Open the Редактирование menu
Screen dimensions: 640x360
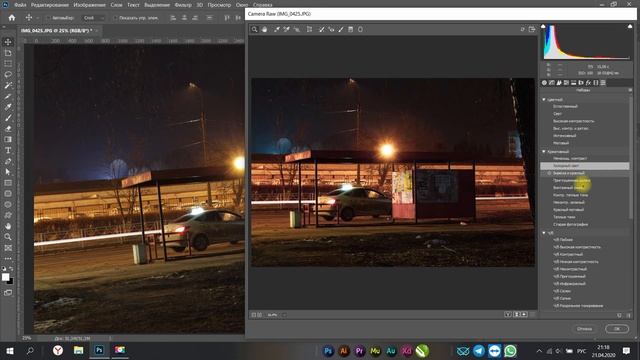(x=49, y=5)
